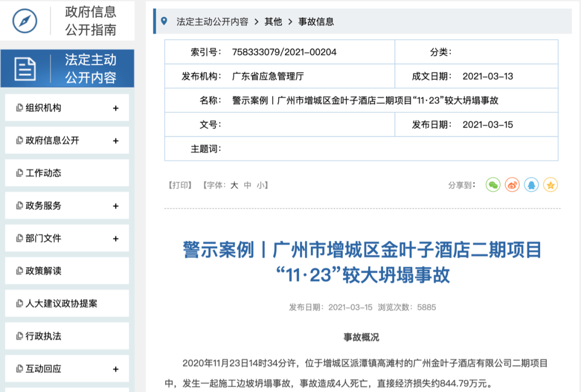Click the 打印 print link
This screenshot has height=392, width=581.
point(180,185)
